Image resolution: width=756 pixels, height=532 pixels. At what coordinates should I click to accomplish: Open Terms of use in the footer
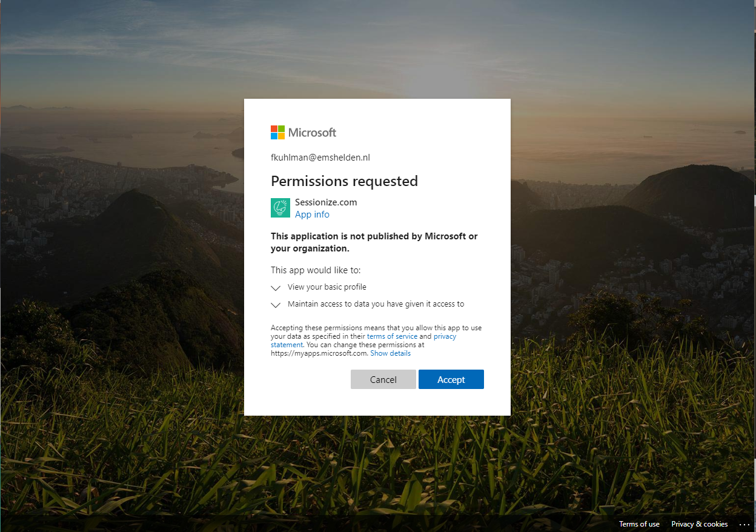point(639,524)
